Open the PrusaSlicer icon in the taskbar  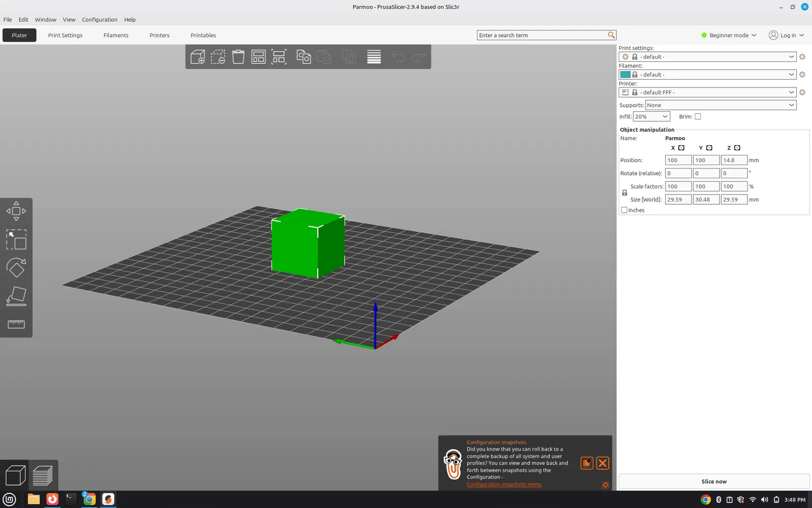tap(108, 499)
